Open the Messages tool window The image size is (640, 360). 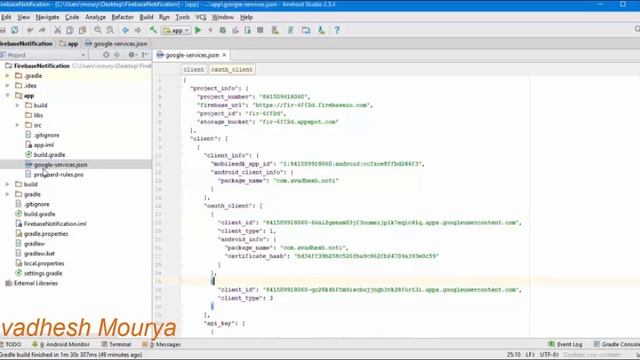(161, 344)
